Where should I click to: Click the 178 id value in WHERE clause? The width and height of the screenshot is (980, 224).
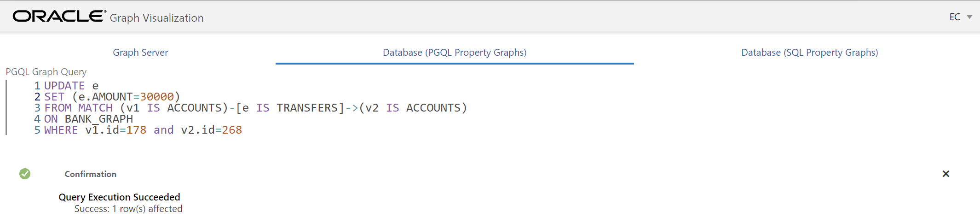pyautogui.click(x=136, y=130)
